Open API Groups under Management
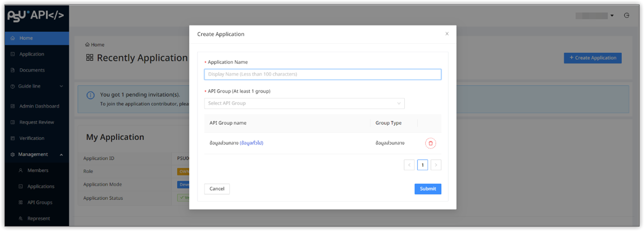The height and width of the screenshot is (231, 644). 40,202
